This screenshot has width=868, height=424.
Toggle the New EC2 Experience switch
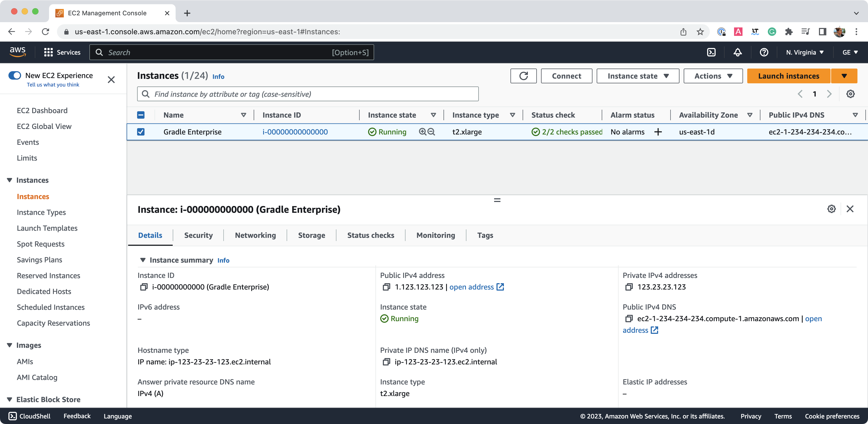point(15,75)
